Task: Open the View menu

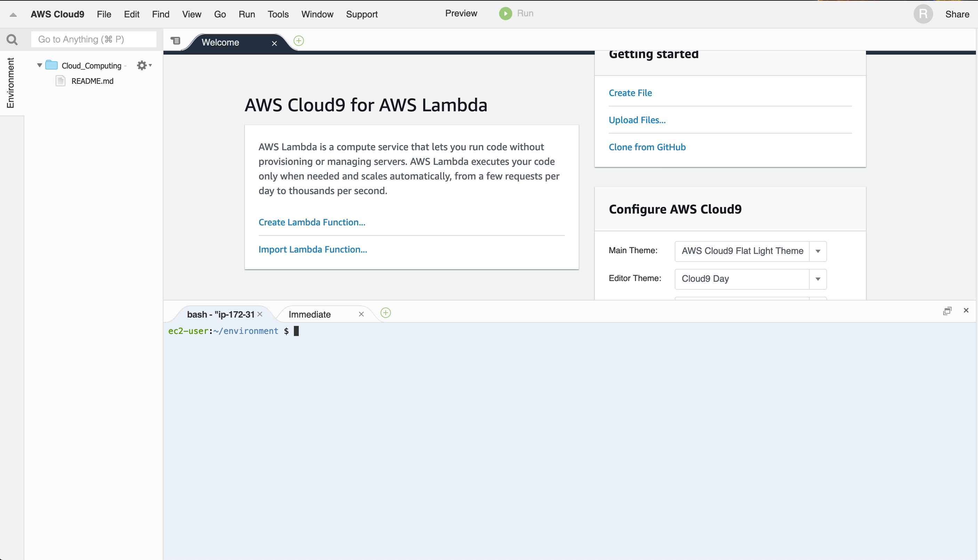Action: tap(192, 14)
